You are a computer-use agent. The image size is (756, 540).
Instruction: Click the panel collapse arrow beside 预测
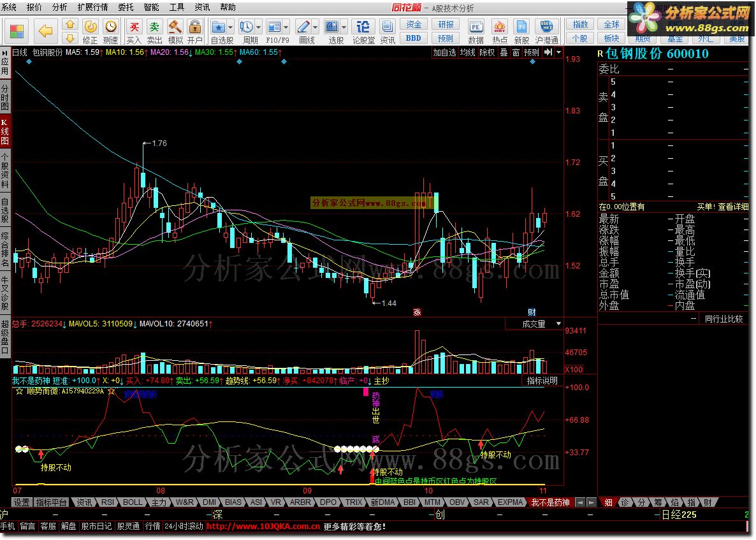[548, 52]
